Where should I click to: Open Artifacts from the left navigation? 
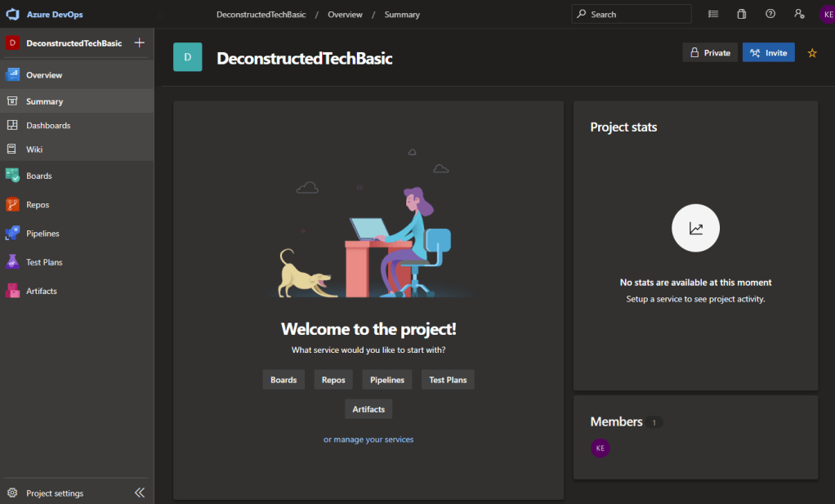pos(41,291)
